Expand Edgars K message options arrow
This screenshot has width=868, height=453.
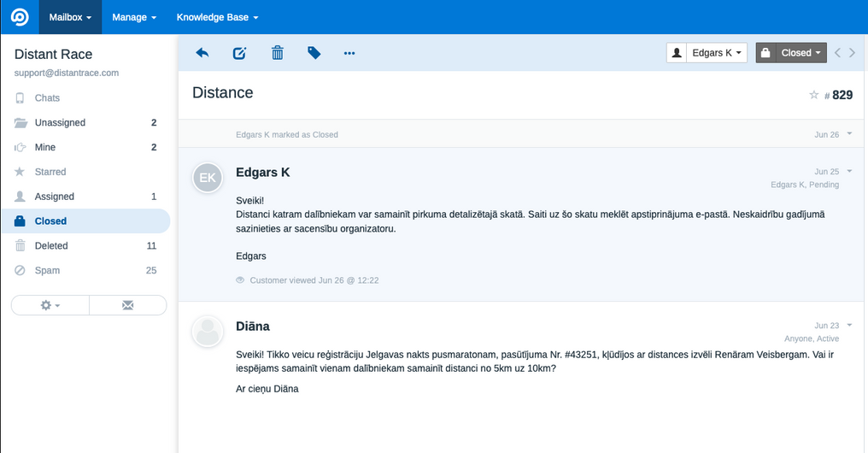coord(849,171)
